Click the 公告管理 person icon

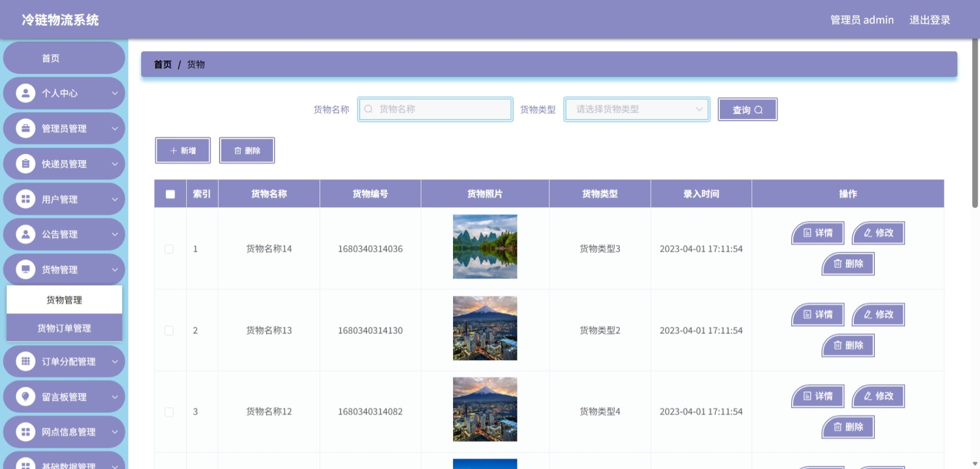click(x=26, y=234)
